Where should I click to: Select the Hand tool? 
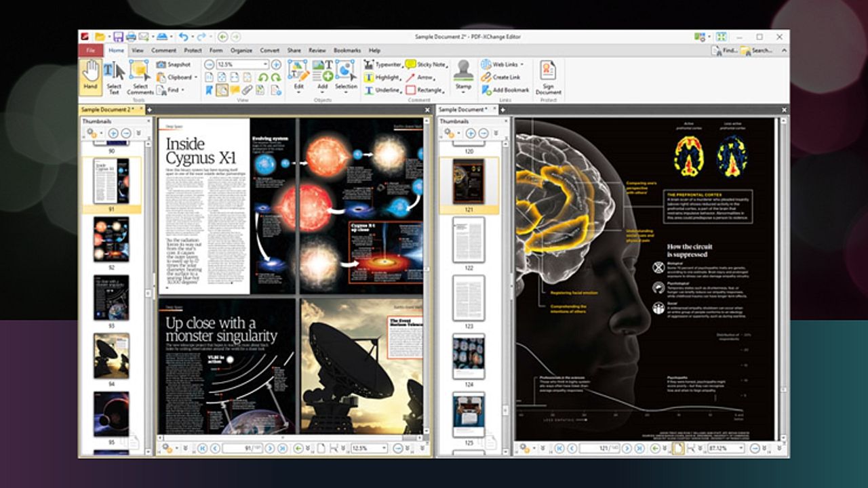(x=90, y=76)
